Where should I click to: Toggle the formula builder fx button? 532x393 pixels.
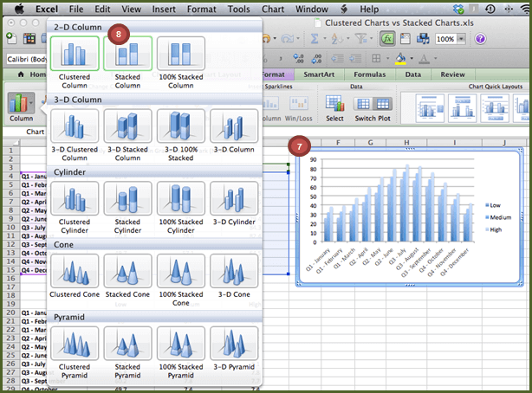pos(387,39)
